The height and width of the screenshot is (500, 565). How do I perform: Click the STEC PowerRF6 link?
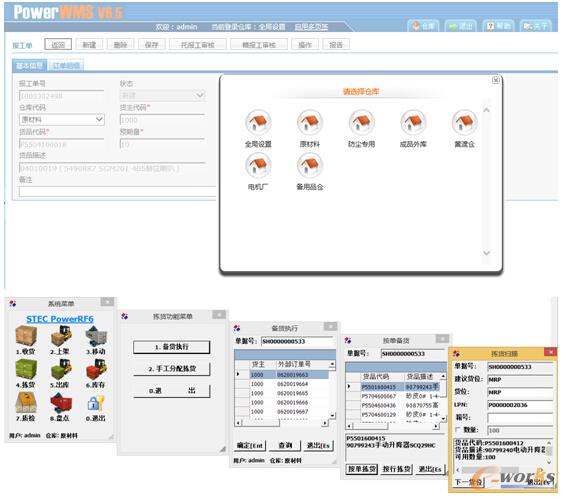pyautogui.click(x=60, y=319)
